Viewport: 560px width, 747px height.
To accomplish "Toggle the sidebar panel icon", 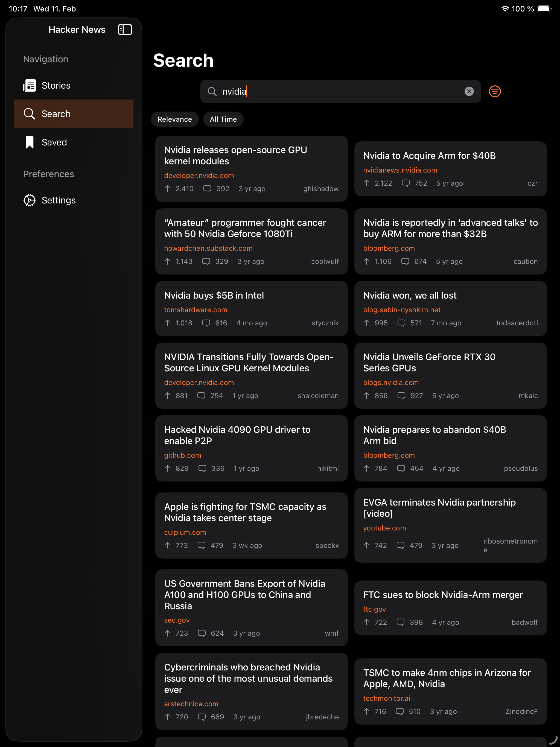I will coord(125,30).
